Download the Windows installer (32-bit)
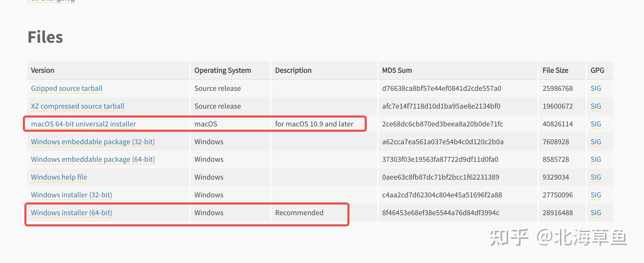Screen dimensions: 644x263 71,195
